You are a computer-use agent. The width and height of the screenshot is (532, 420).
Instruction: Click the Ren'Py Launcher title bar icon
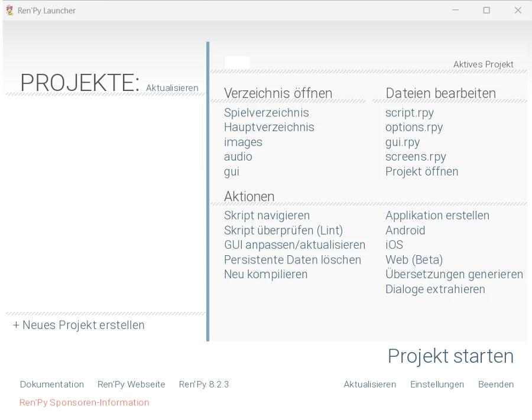point(9,10)
